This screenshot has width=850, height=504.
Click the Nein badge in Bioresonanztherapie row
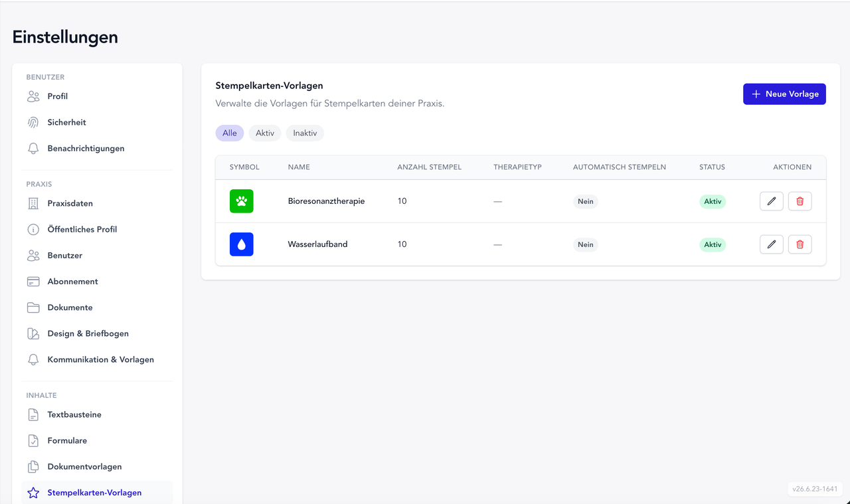(x=586, y=201)
